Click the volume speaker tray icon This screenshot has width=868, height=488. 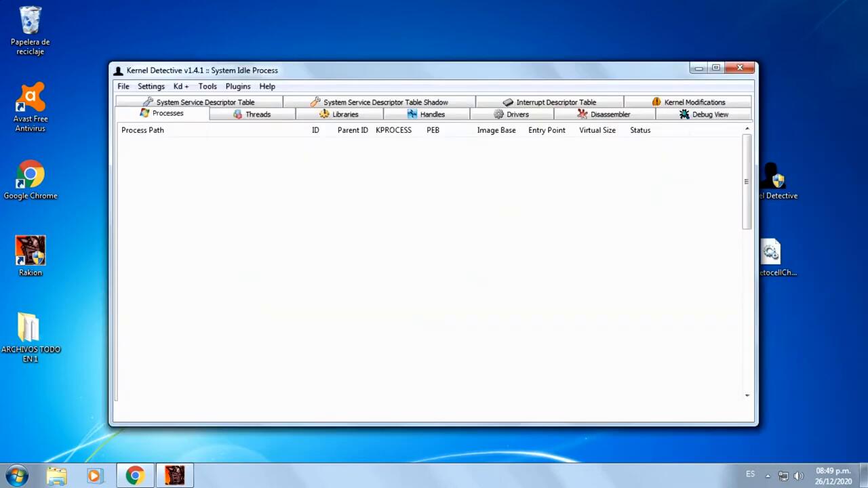point(798,476)
